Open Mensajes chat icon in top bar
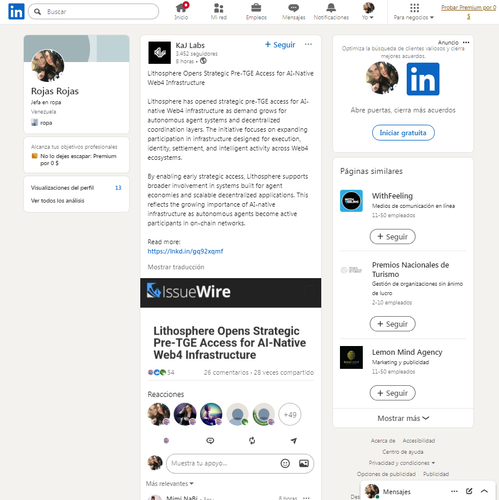The height and width of the screenshot is (500, 499). pos(293,11)
